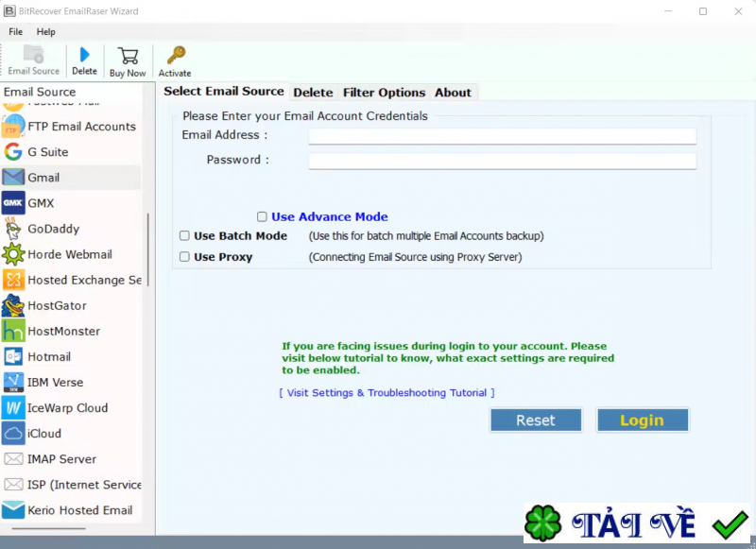Switch to the Filter Options tab
756x549 pixels.
click(x=384, y=92)
